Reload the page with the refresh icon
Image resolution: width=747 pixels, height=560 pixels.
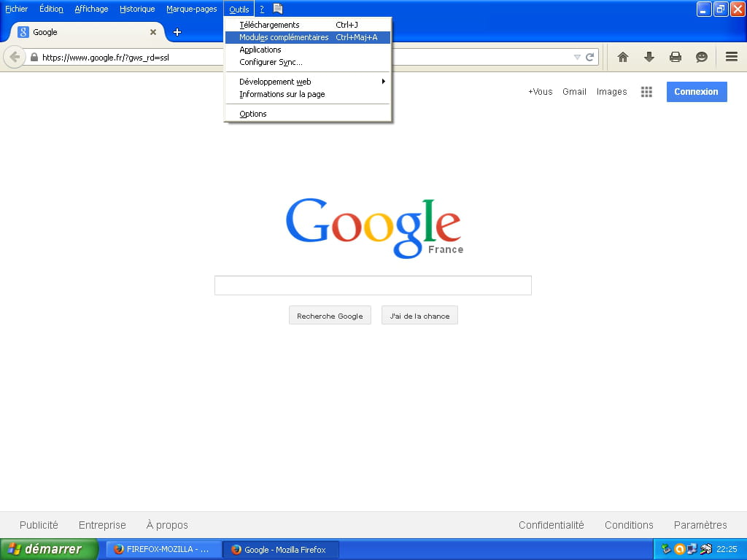click(x=589, y=57)
